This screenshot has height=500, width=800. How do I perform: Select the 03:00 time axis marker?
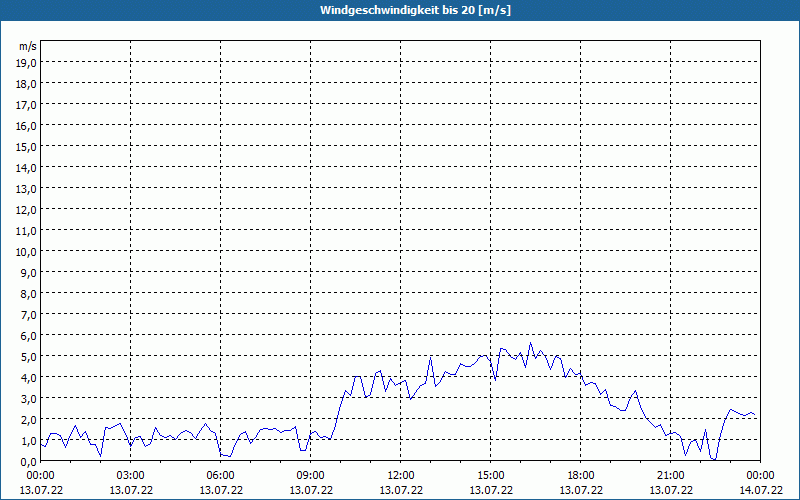[131, 476]
